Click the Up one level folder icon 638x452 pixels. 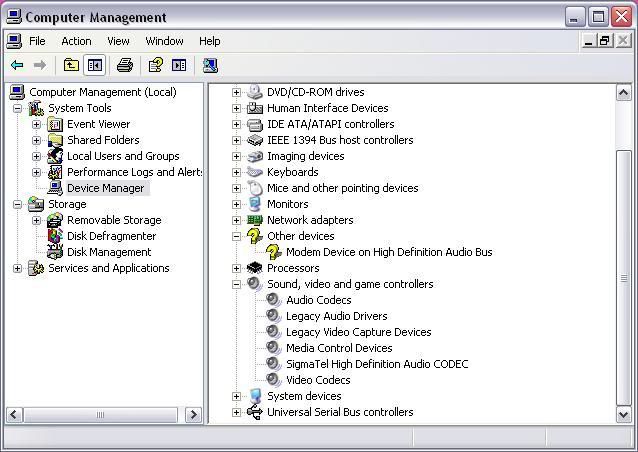point(71,65)
